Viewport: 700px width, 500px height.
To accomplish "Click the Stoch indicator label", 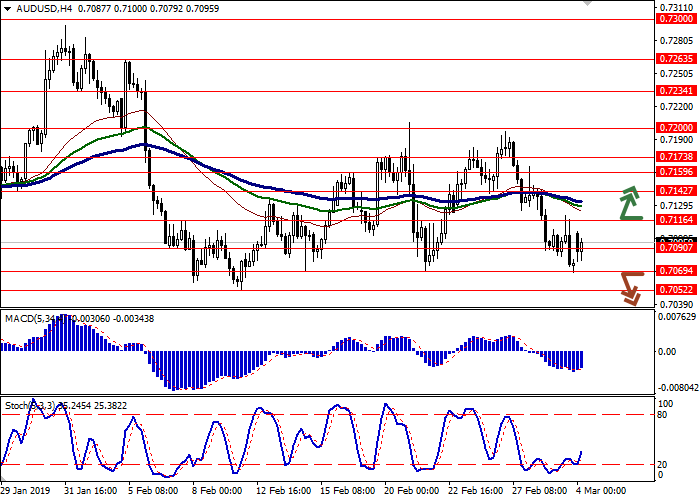I will (18, 406).
